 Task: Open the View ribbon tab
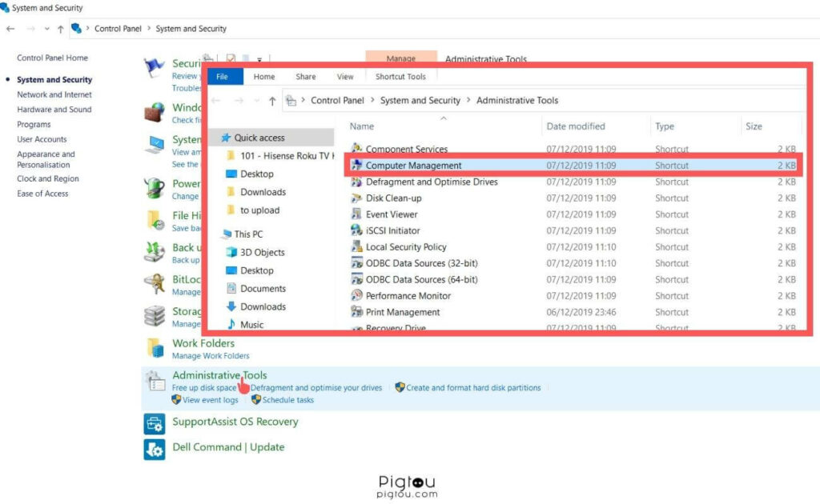click(x=345, y=77)
